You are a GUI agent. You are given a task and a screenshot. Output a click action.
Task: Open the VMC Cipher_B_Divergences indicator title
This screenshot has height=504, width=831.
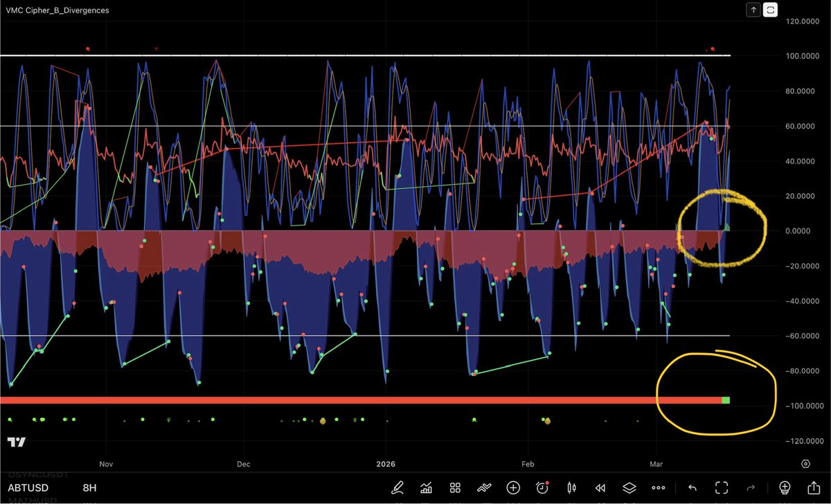pos(57,10)
